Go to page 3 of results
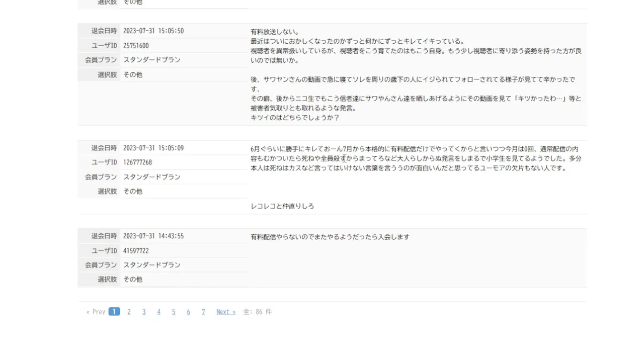Viewport: 644px width, 362px height. [144, 312]
